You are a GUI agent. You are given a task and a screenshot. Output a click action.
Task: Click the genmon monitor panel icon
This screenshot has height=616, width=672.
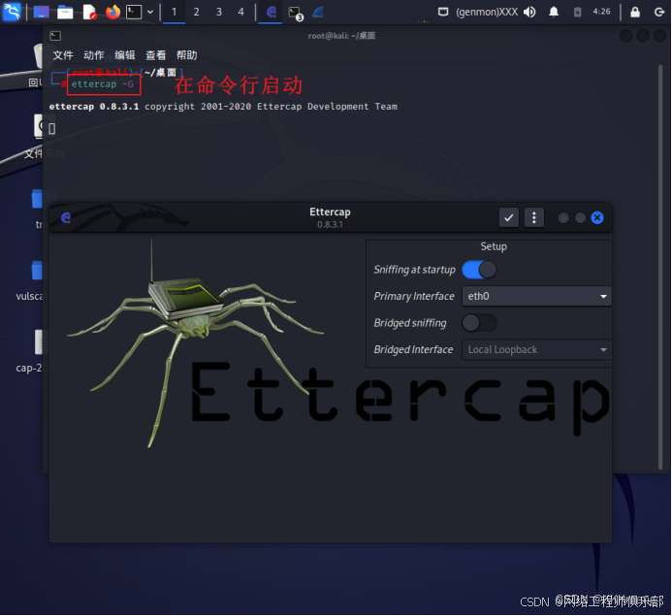pos(443,12)
